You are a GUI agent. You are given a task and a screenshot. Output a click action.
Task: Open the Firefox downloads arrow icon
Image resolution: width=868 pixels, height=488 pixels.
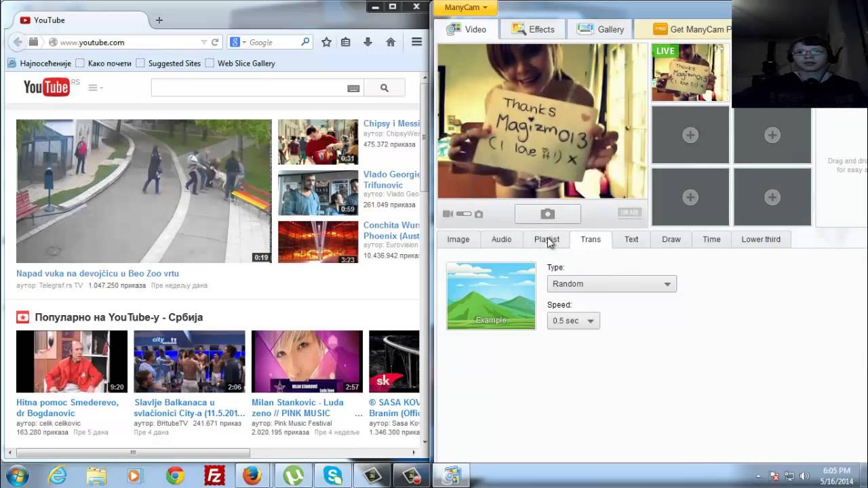[x=368, y=42]
